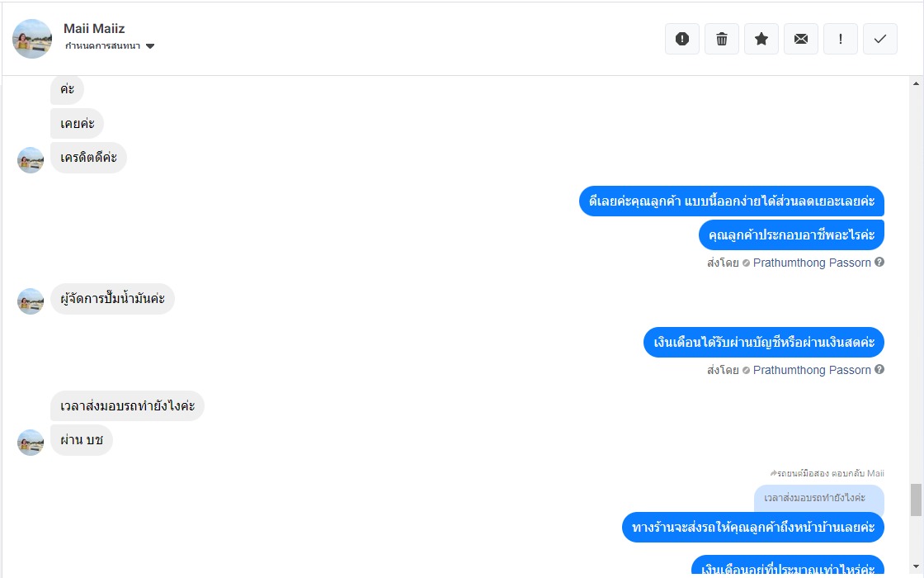The height and width of the screenshot is (578, 924).
Task: Mark conversation unread with envelope icon
Action: [x=801, y=39]
